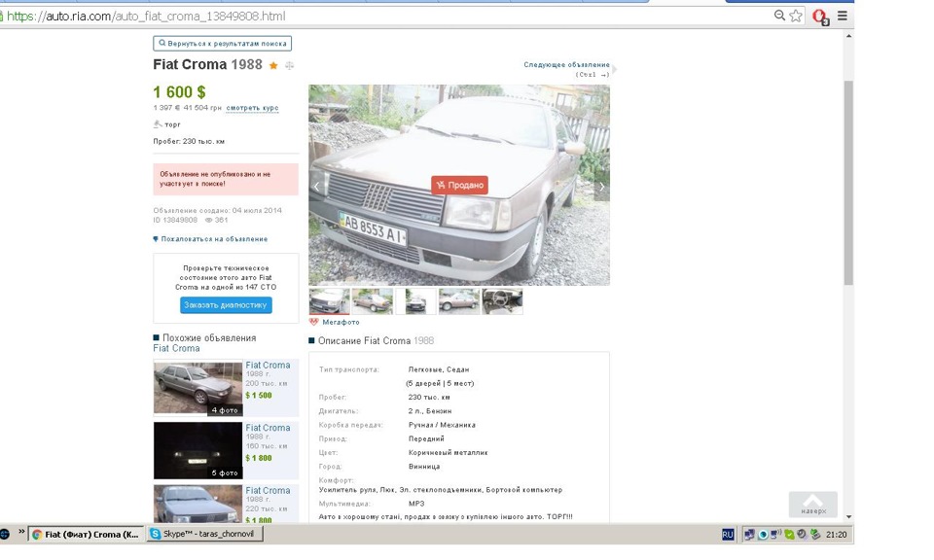Click 'Винница' city value
This screenshot has width=934, height=560.
tap(424, 467)
